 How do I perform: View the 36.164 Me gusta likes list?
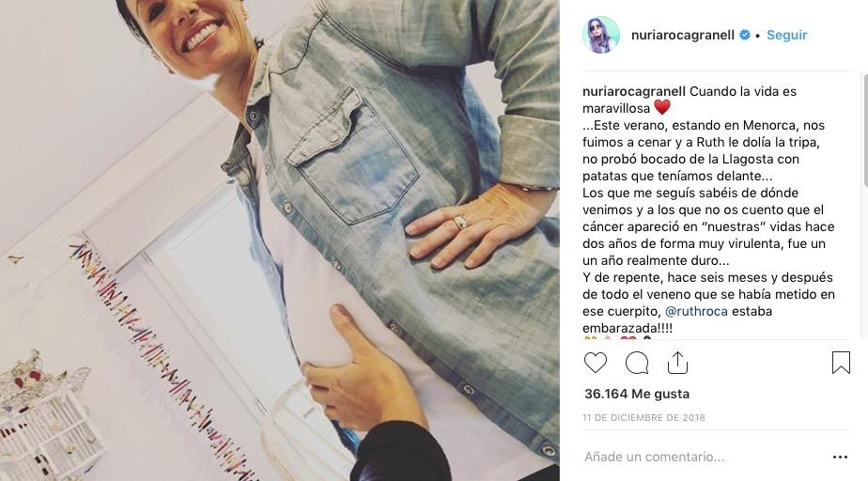pyautogui.click(x=637, y=394)
